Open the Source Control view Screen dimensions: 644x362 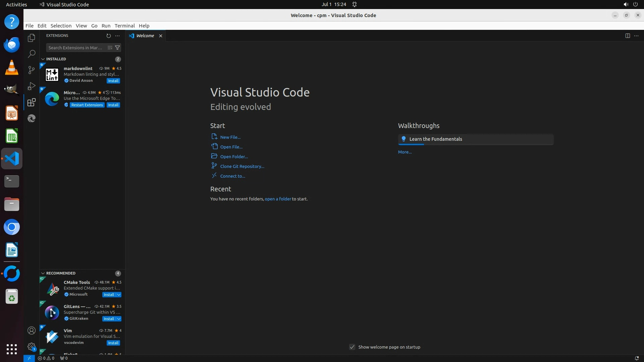tap(32, 70)
